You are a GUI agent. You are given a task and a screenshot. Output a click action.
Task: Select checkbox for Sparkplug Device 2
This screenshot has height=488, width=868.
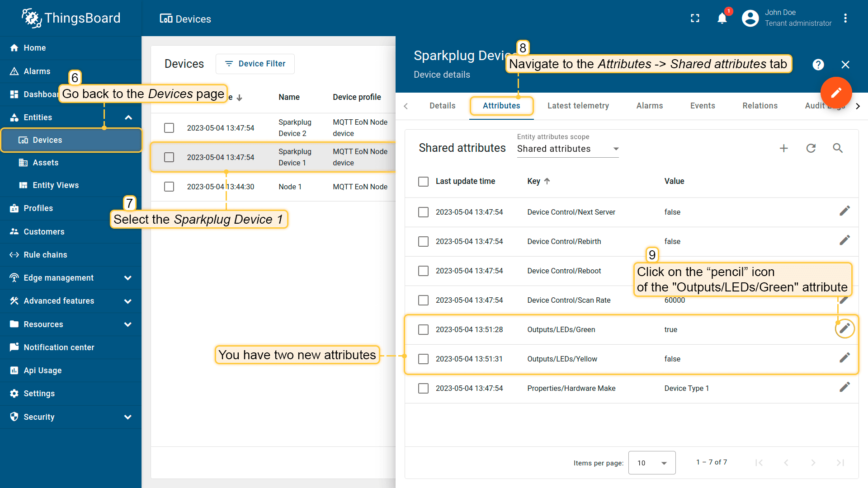[x=169, y=128]
